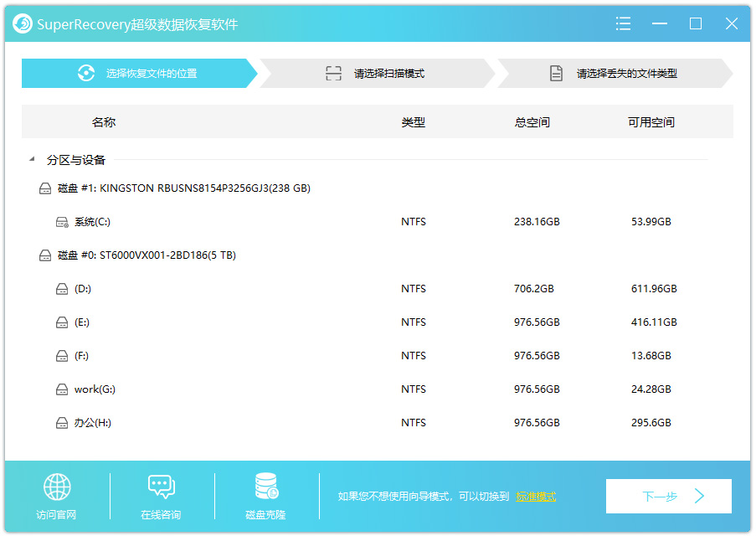Open 访问官网 globe icon
Screen dimensions: 756x536
click(56, 486)
